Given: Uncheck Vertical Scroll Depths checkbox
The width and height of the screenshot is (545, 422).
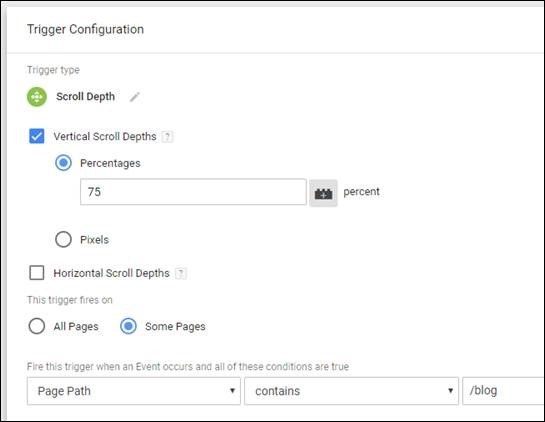Looking at the screenshot, I should tap(37, 136).
